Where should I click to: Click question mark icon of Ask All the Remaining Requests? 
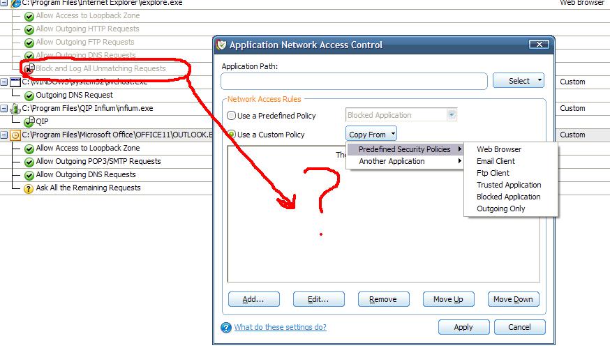29,188
